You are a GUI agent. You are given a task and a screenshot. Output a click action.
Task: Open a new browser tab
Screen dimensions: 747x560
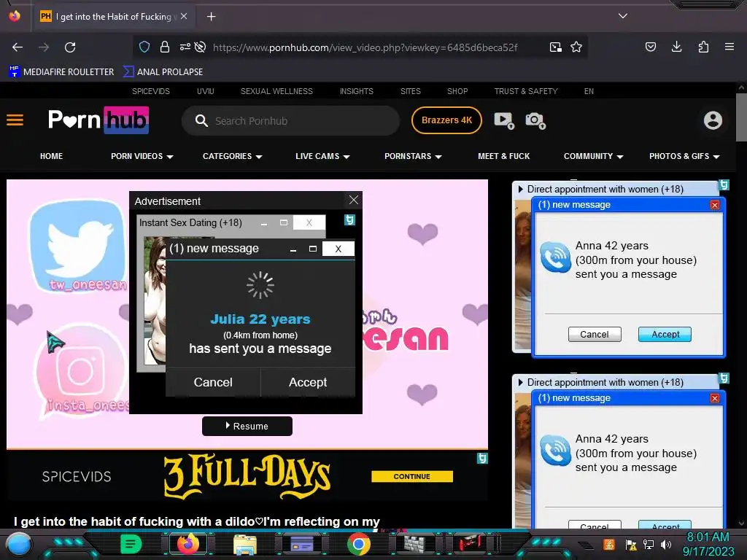click(x=211, y=17)
